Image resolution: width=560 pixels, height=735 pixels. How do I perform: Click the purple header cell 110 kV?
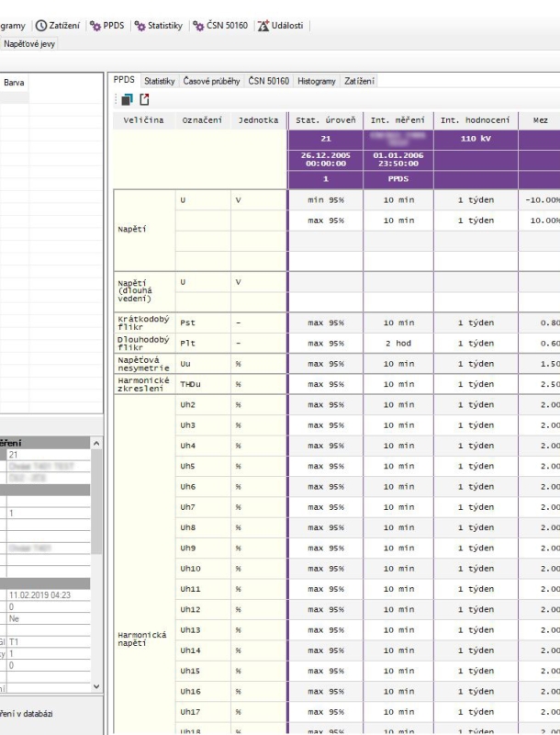click(x=476, y=139)
